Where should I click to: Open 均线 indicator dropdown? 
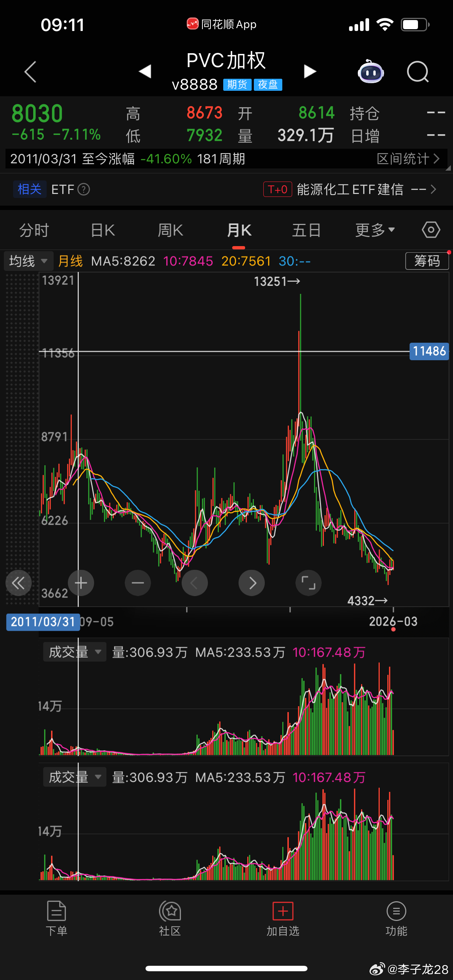point(28,261)
